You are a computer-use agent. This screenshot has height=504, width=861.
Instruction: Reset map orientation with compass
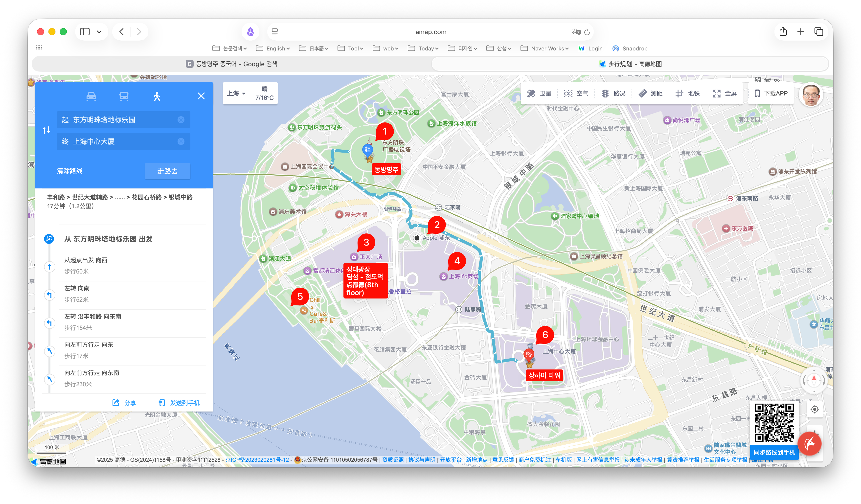[814, 380]
